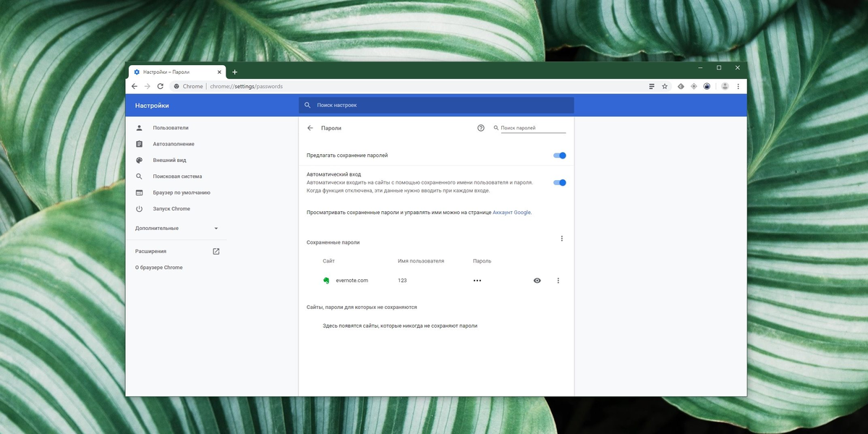This screenshot has width=868, height=434.
Task: Click the username value 123
Action: 402,281
